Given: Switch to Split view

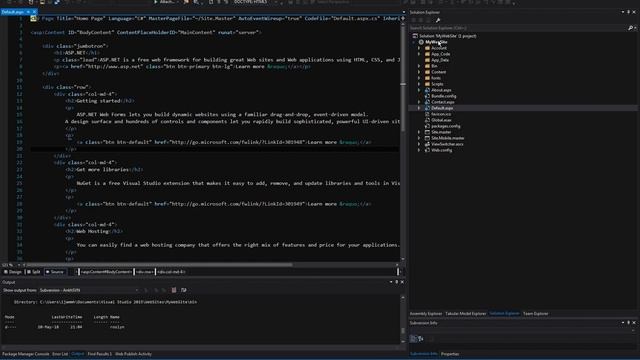Looking at the screenshot, I should [x=34, y=272].
